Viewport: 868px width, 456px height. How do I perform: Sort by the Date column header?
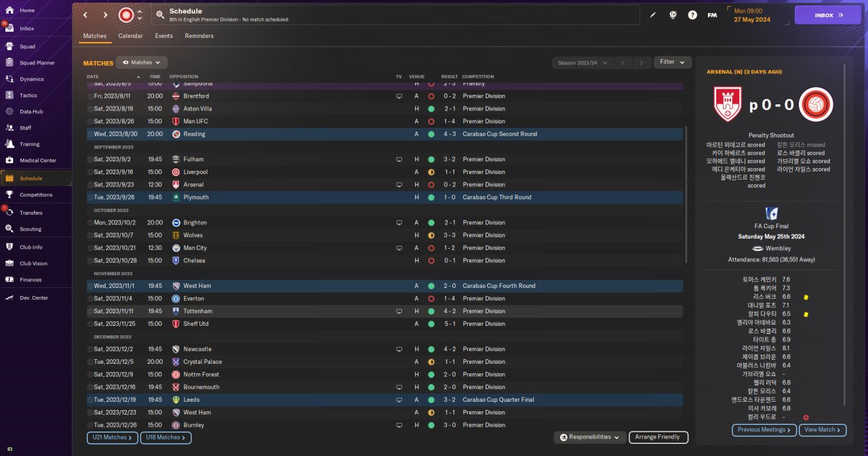93,77
